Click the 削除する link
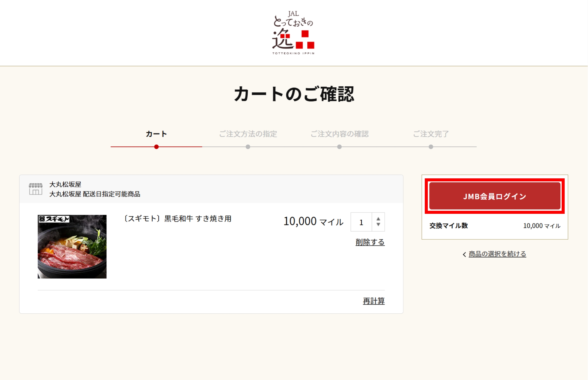 click(370, 242)
